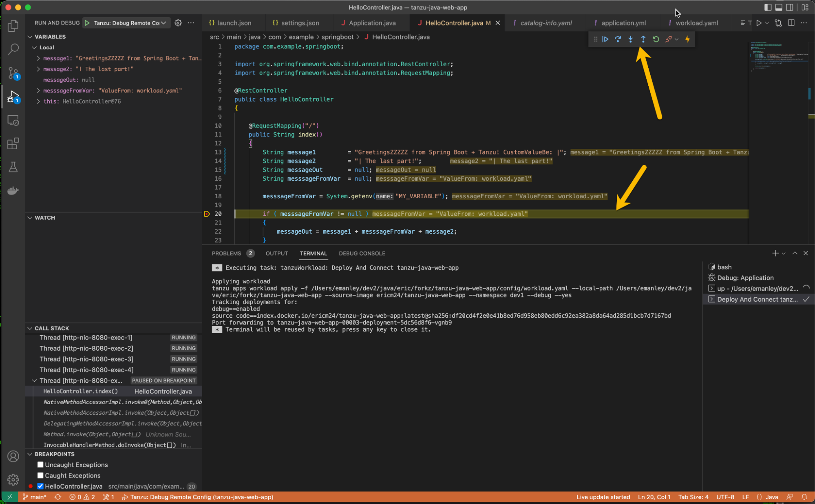Open the new terminal profile dropdown arrow
This screenshot has height=504, width=815.
click(784, 253)
